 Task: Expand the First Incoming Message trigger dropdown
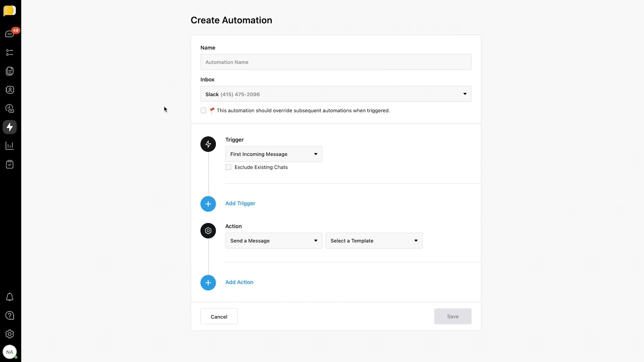coord(273,154)
